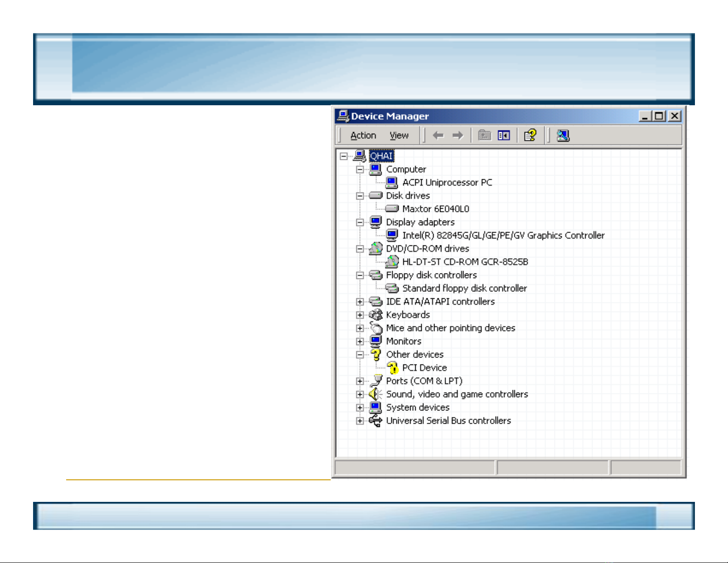Click the Sound, video and game controllers speaker icon
The height and width of the screenshot is (563, 728).
375,394
